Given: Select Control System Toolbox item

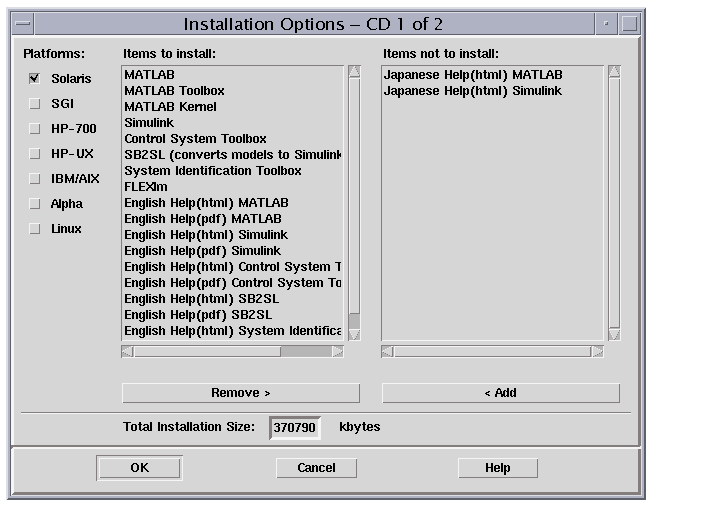Looking at the screenshot, I should pos(233,139).
